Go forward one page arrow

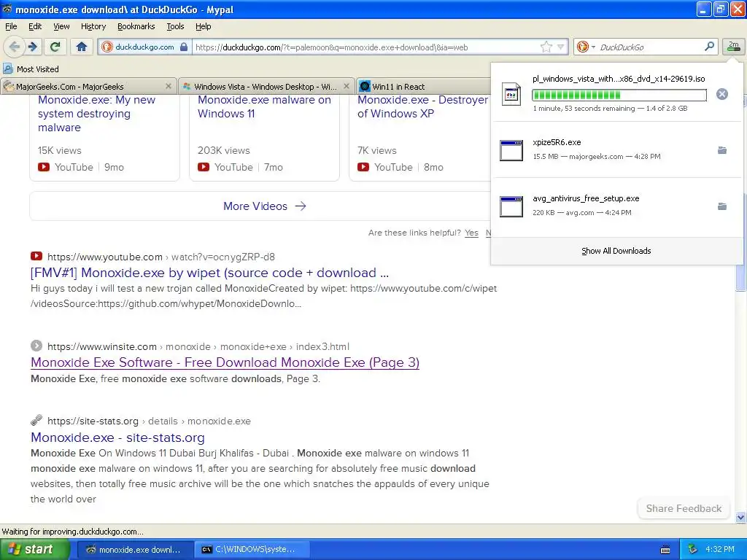click(33, 47)
